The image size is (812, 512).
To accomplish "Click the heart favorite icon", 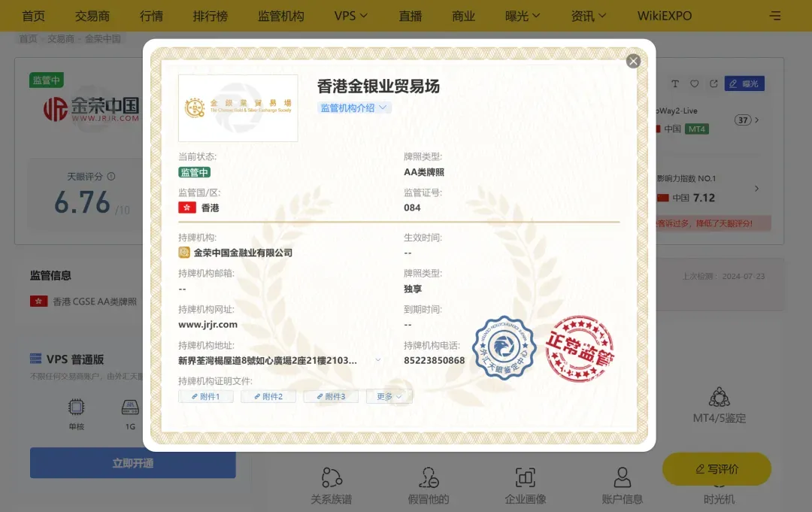I will (x=695, y=83).
